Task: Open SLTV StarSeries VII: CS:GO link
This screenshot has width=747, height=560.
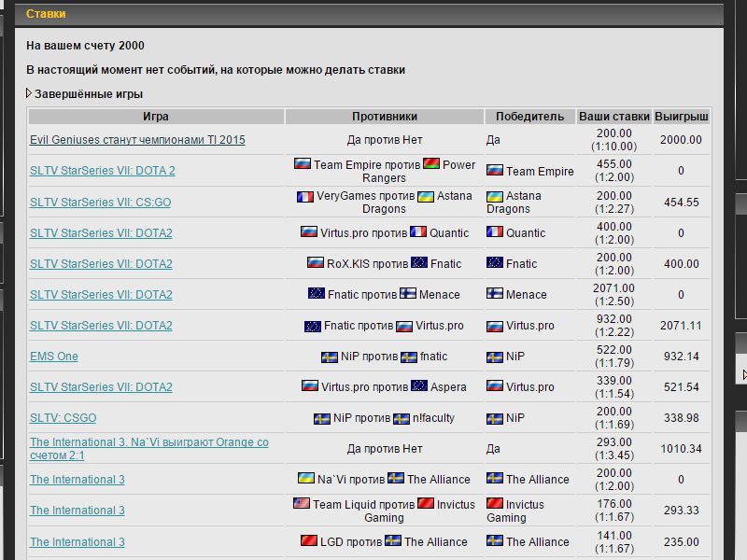Action: (100, 202)
